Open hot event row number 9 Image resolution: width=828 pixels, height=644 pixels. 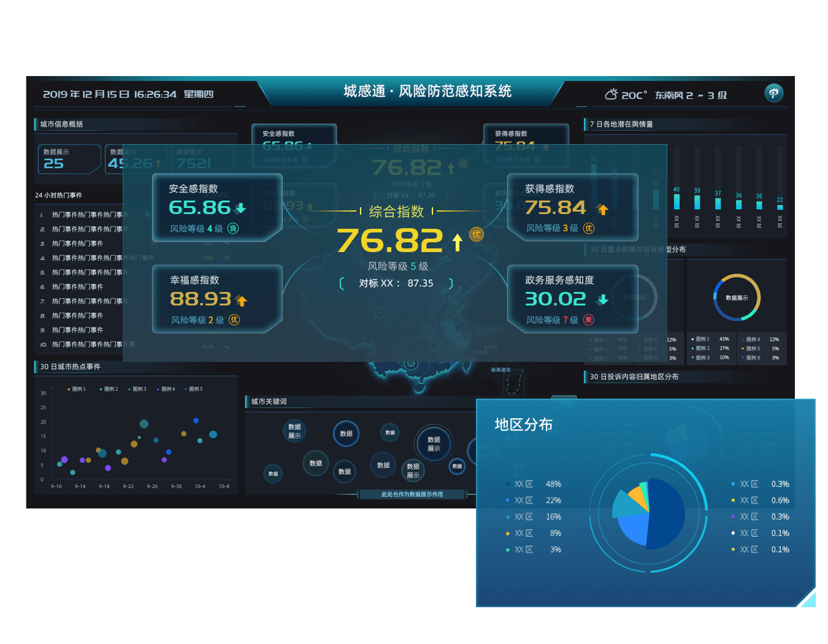[77, 330]
